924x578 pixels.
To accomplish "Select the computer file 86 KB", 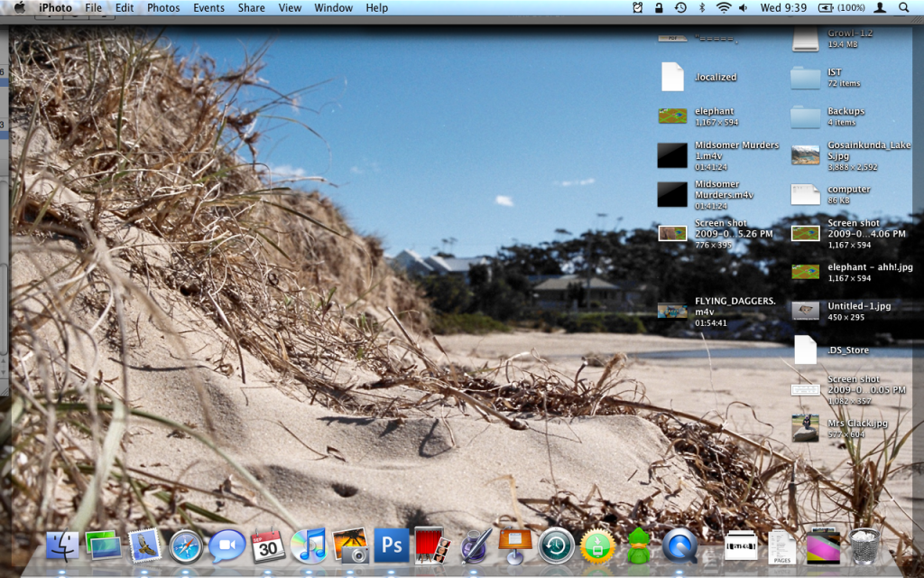I will 805,195.
